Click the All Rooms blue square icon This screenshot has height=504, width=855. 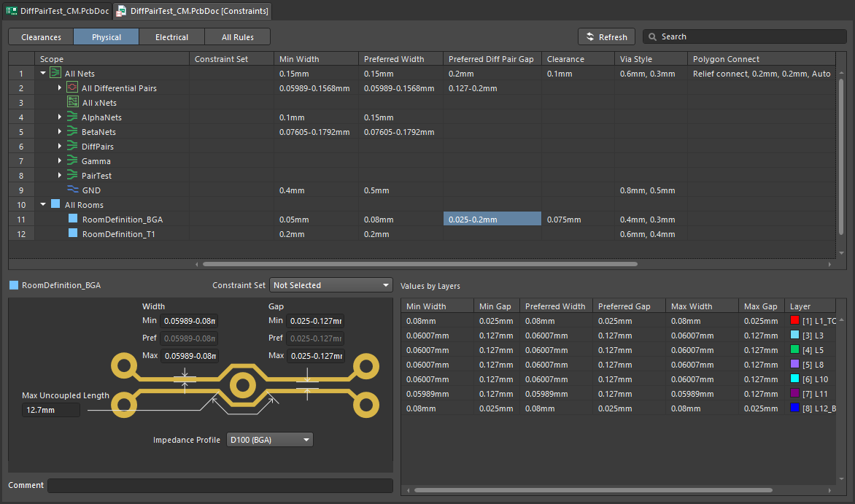(55, 204)
